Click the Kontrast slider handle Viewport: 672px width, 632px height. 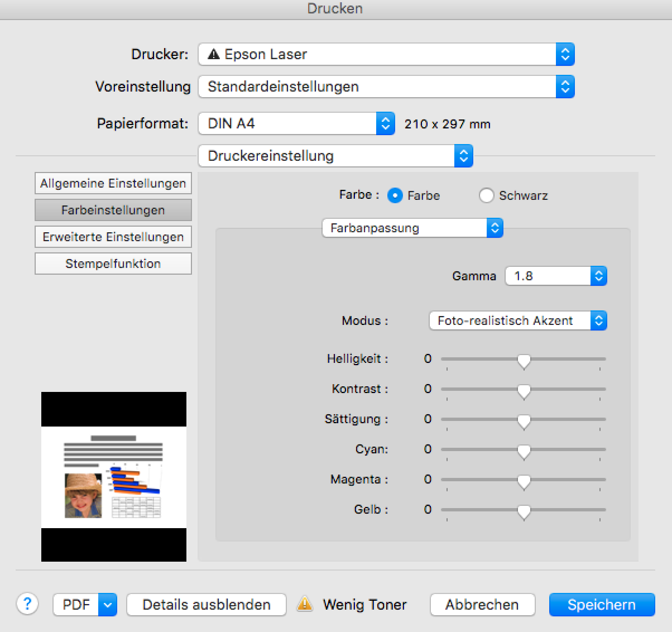[x=524, y=391]
